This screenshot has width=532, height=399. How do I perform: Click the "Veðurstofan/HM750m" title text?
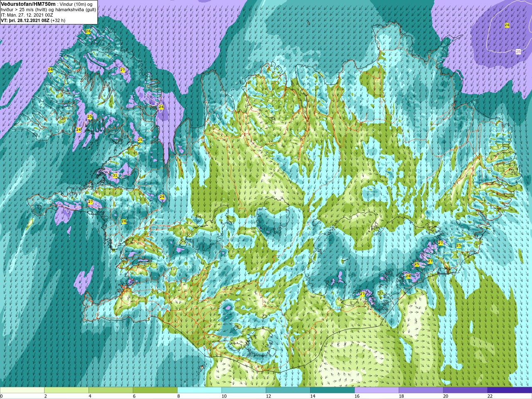click(x=28, y=4)
